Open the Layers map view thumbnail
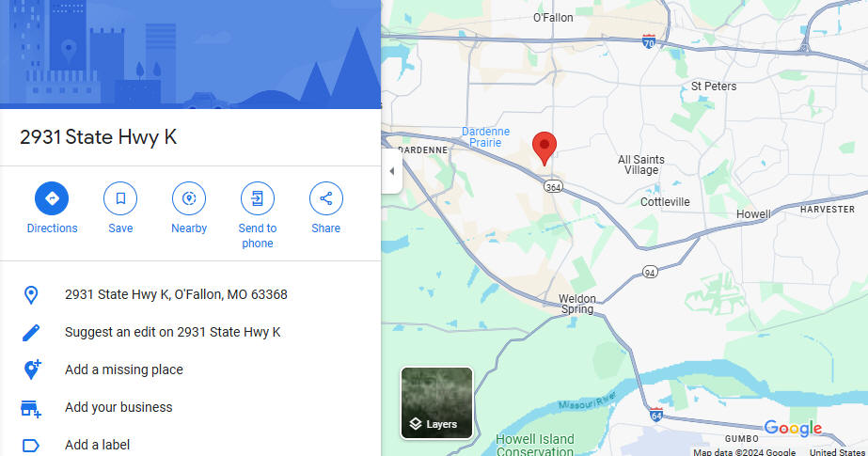Image resolution: width=868 pixels, height=456 pixels. pyautogui.click(x=436, y=402)
